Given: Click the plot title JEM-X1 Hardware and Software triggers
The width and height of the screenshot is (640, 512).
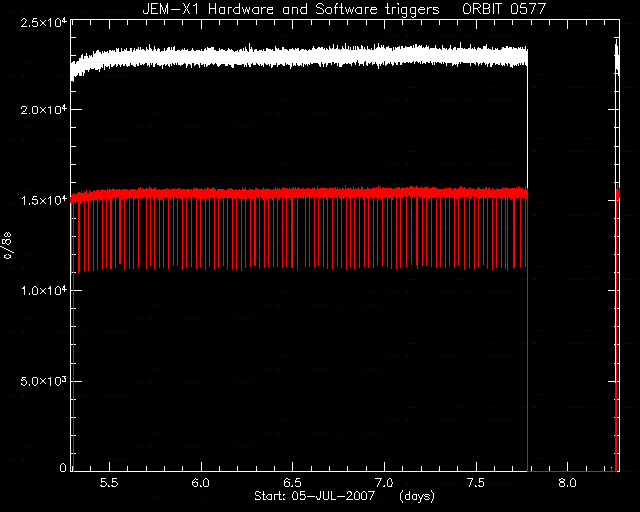Looking at the screenshot, I should point(291,9).
